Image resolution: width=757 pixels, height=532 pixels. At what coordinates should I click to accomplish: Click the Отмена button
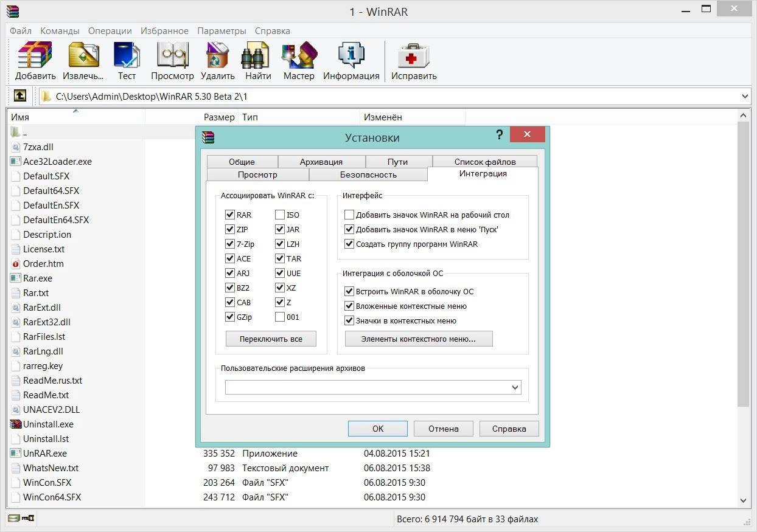443,429
